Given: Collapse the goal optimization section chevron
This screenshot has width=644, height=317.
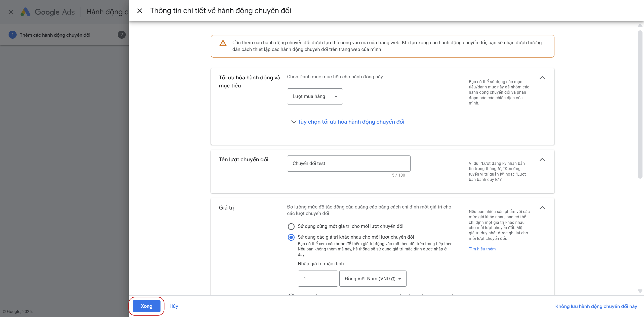Looking at the screenshot, I should coord(542,78).
